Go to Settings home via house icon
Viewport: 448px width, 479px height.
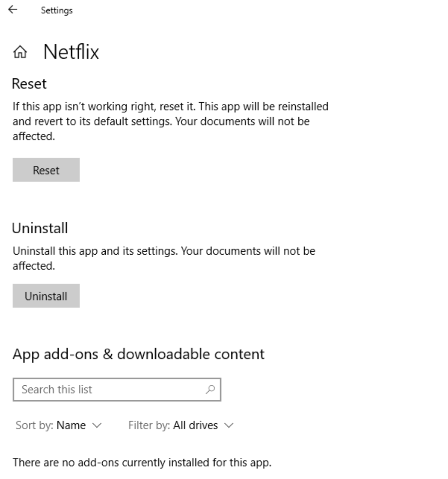point(20,53)
